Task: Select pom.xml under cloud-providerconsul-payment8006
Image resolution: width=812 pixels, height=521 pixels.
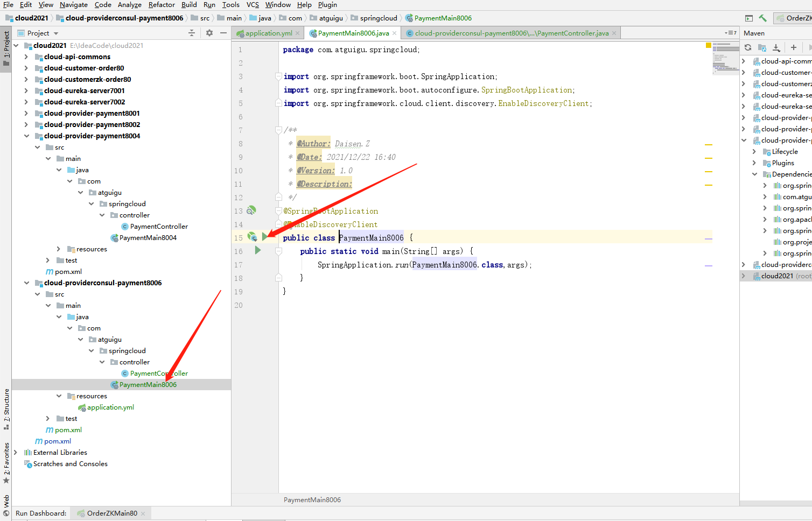Action: [x=68, y=430]
